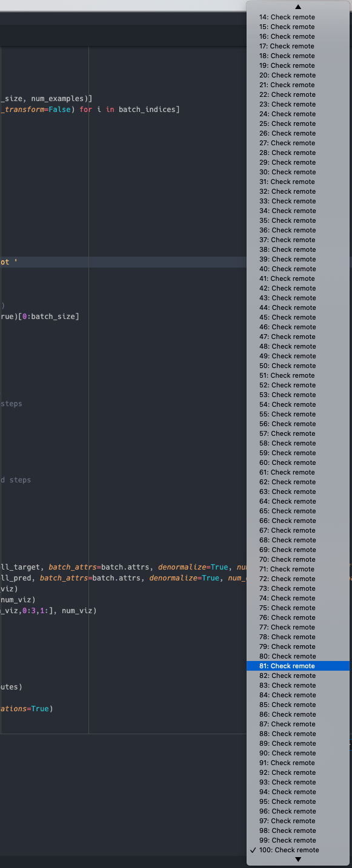352x868 pixels.
Task: Select 20: Check remote
Action: point(298,75)
